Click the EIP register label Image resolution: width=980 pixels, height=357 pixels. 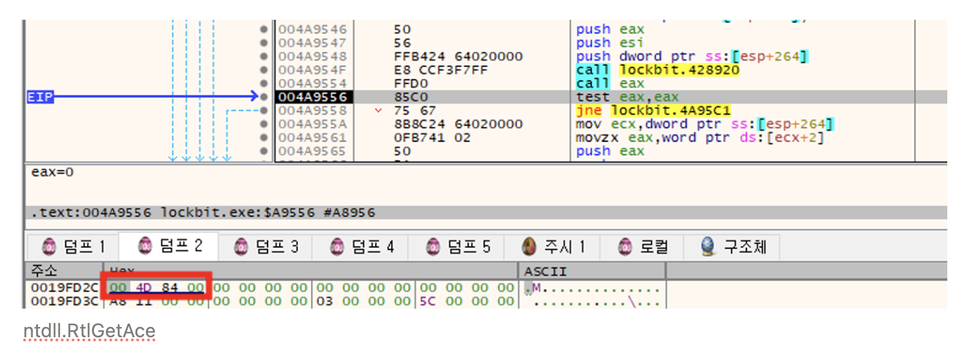tap(40, 97)
